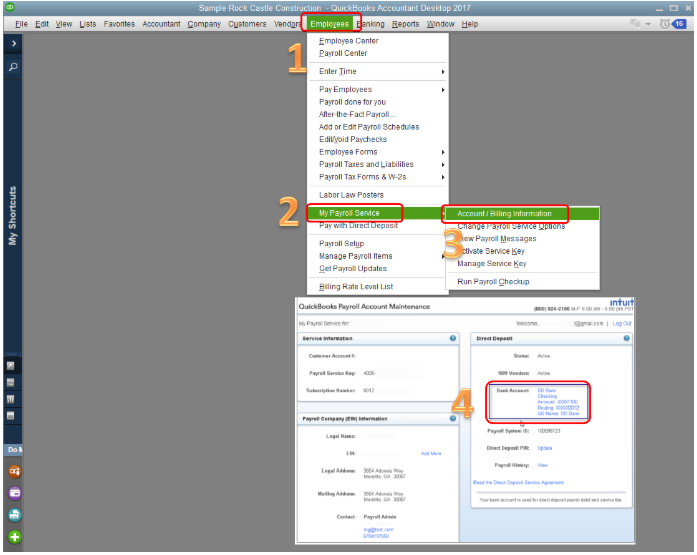
Task: Open the Vendors menu
Action: pyautogui.click(x=287, y=24)
